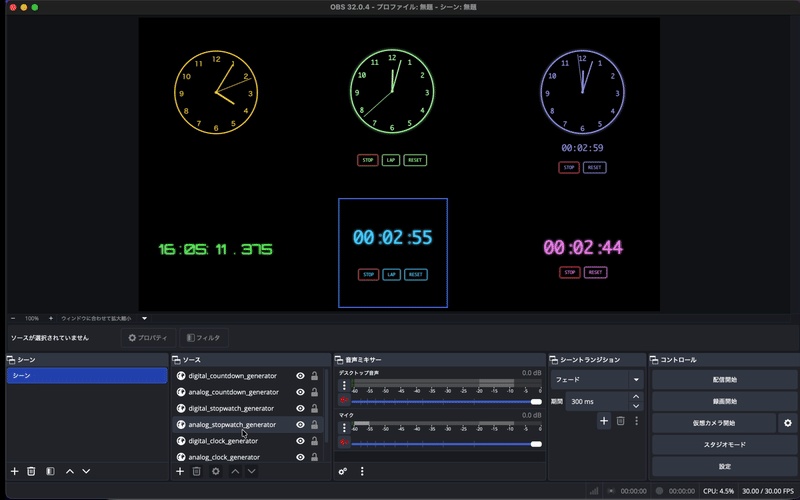Select digital_clock_generator source row
800x500 pixels.
point(248,441)
